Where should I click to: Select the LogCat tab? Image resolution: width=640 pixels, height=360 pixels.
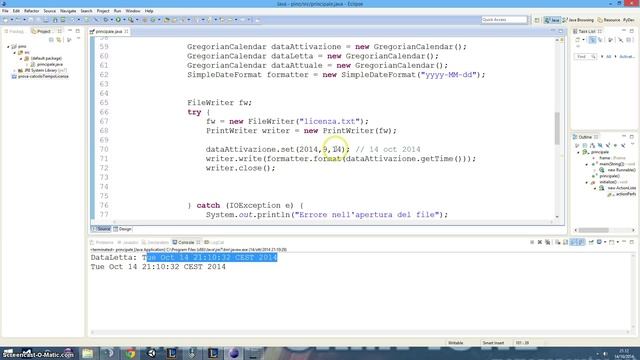pos(214,242)
